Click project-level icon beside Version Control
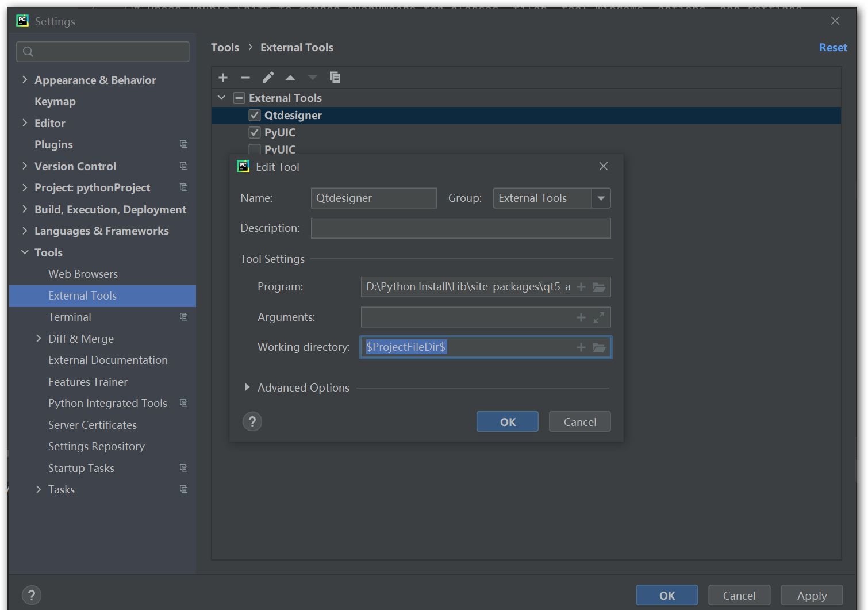Screen dimensions: 868x610 tap(183, 166)
